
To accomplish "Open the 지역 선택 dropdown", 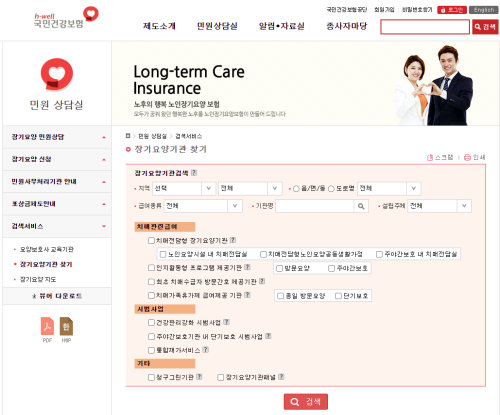I will point(184,188).
